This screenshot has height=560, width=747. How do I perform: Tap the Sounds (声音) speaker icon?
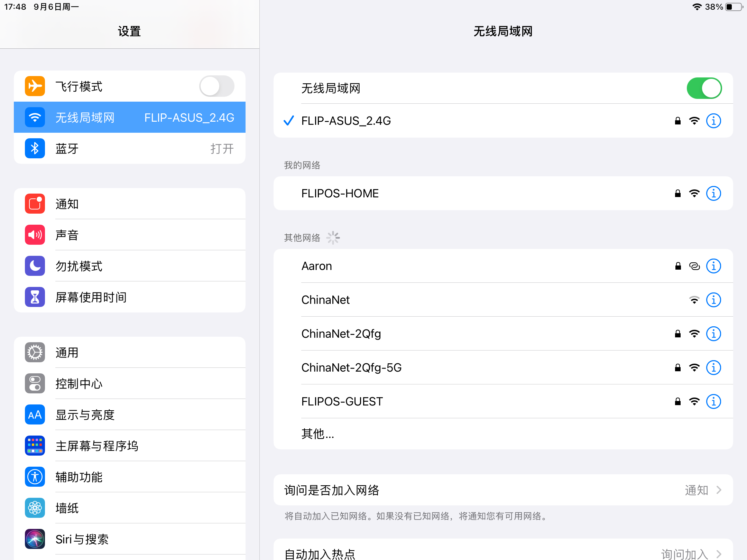[x=35, y=235]
